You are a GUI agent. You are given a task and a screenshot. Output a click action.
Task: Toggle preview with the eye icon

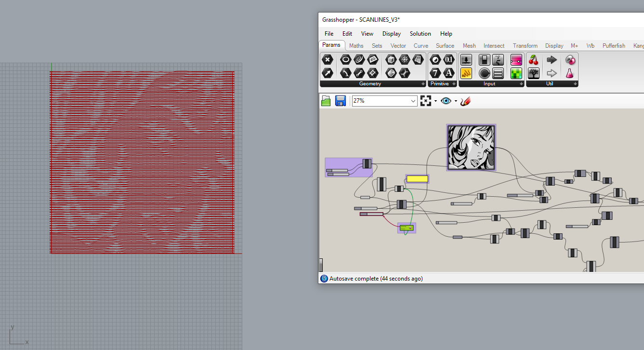[x=446, y=100]
